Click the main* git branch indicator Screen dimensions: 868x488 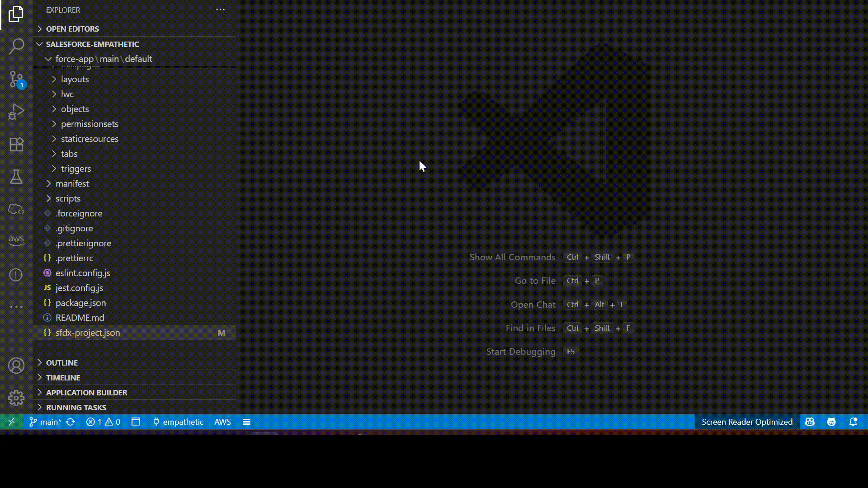[45, 422]
